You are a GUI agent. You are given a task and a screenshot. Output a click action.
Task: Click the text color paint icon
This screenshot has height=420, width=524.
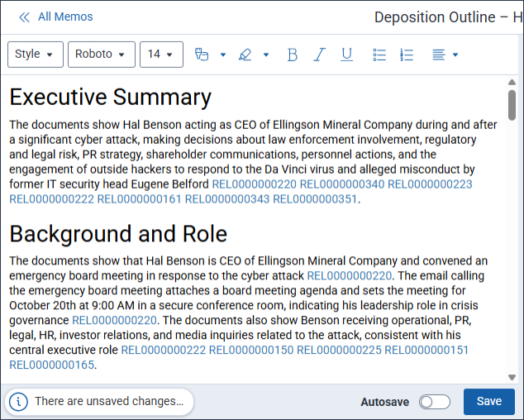tap(202, 55)
